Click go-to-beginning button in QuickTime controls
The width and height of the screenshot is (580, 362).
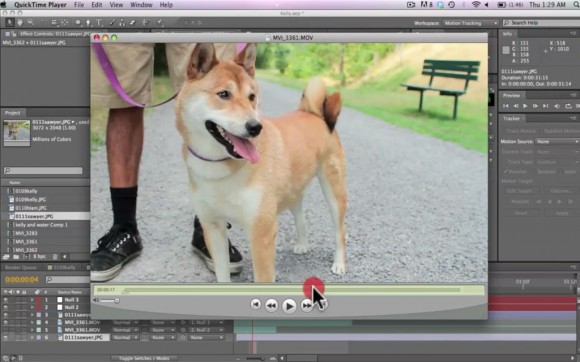[255, 305]
